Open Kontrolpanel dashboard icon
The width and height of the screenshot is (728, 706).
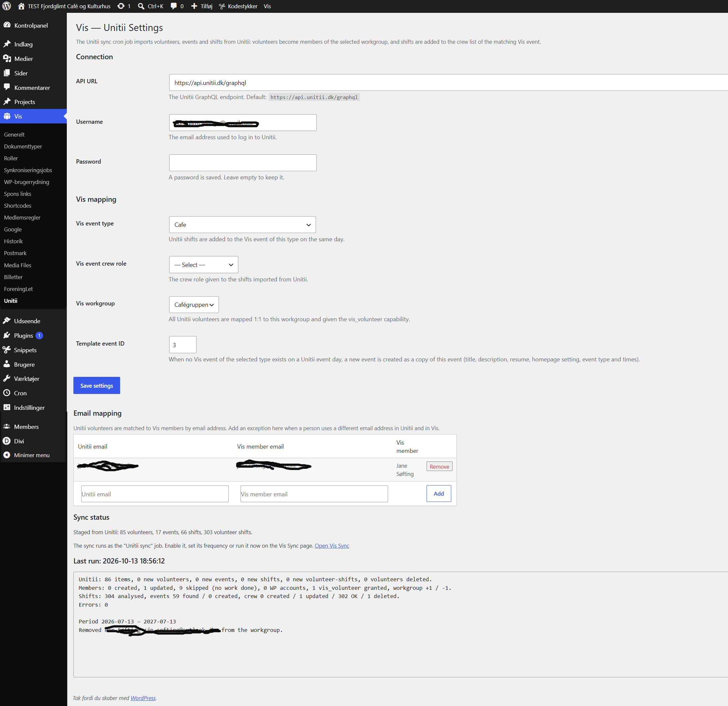pyautogui.click(x=7, y=25)
